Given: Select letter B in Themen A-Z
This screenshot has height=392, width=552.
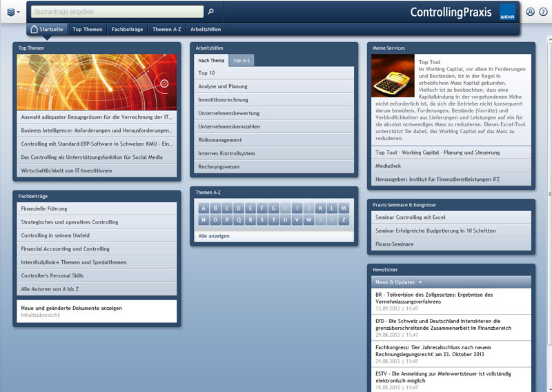Looking at the screenshot, I should [215, 208].
